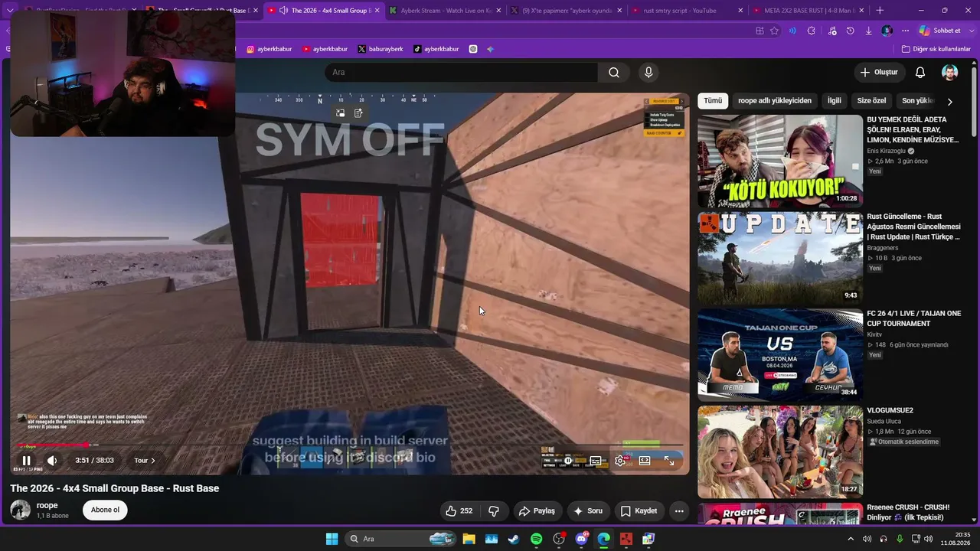This screenshot has height=551, width=980.
Task: Subscribe using the Abone ol button
Action: point(106,510)
